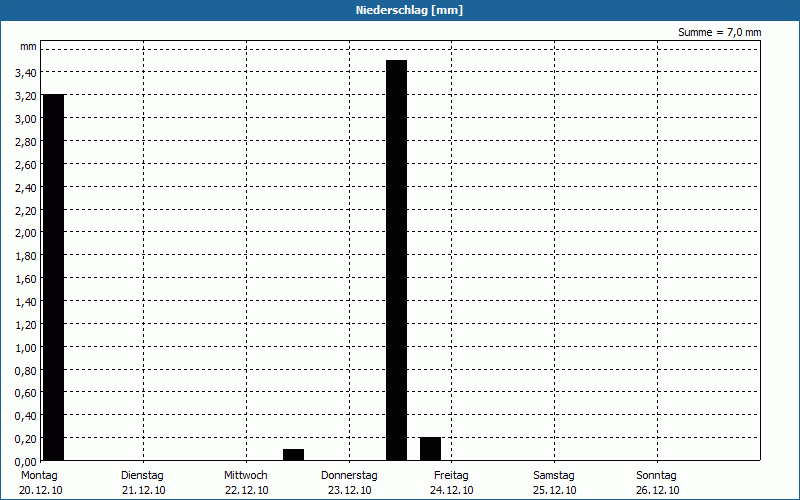Select the Summe = 7,0 mm total label
Screen dimensions: 800x500
tap(719, 32)
